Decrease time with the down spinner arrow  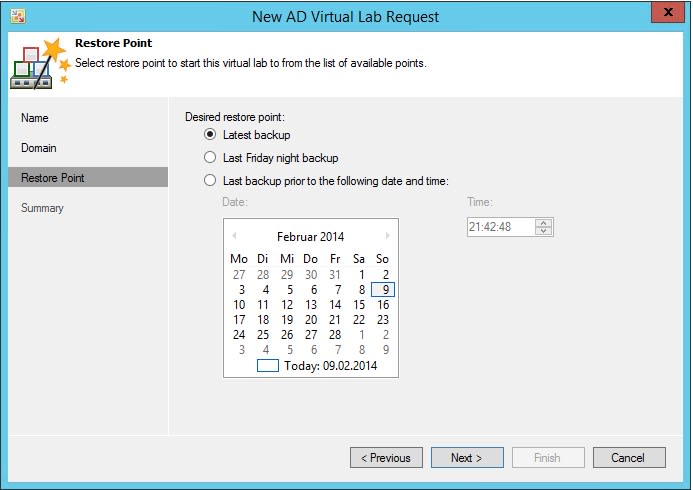coord(544,231)
